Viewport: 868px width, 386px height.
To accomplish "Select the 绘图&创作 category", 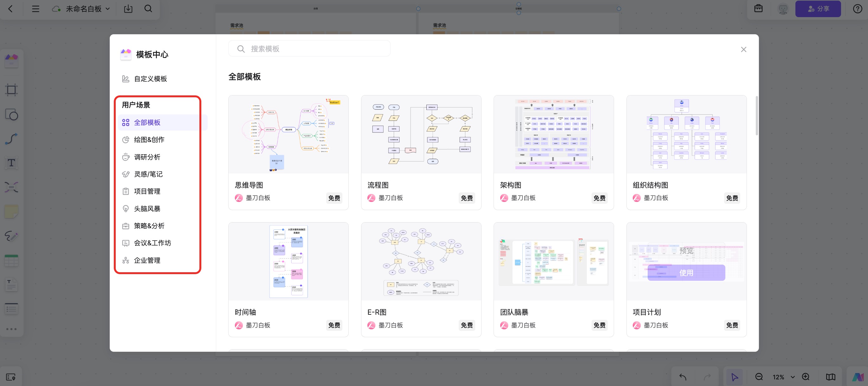I will [162, 139].
